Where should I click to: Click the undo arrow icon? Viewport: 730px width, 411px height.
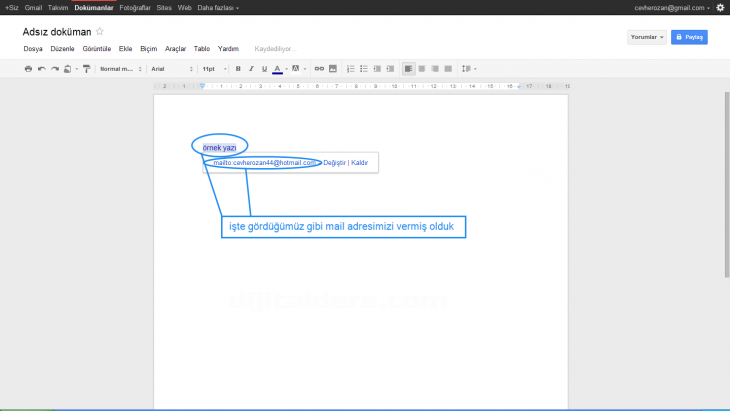[x=41, y=69]
